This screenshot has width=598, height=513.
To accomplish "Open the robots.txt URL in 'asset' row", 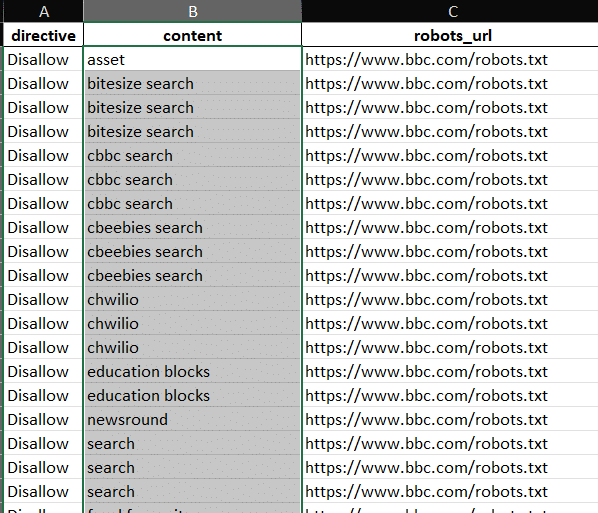I will (x=426, y=60).
